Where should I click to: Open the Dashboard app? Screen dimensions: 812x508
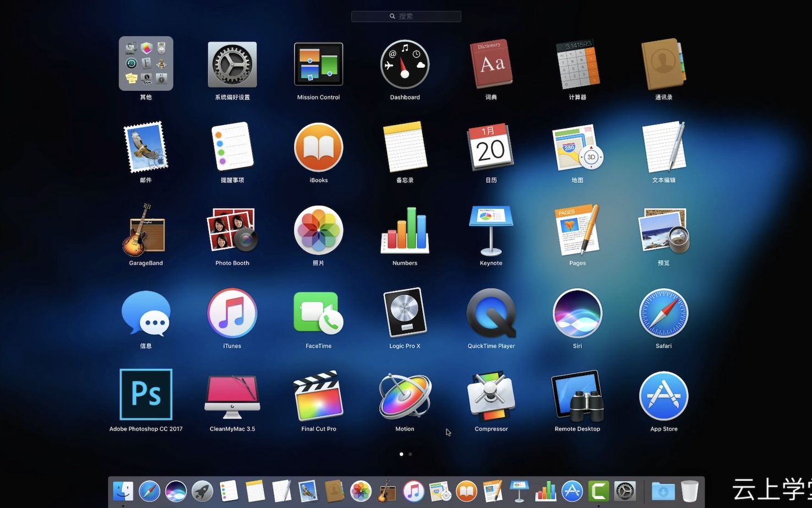click(x=405, y=64)
